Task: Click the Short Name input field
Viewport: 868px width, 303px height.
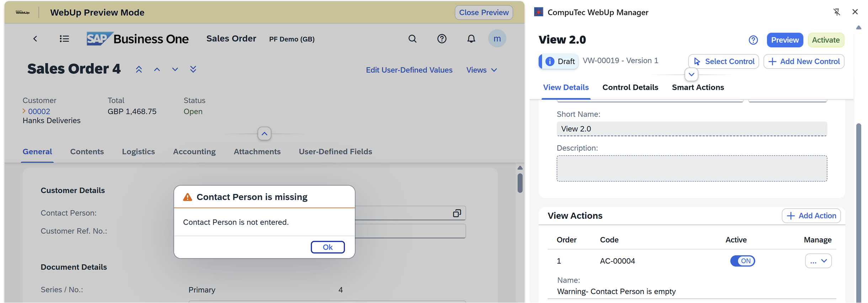Action: (x=692, y=129)
